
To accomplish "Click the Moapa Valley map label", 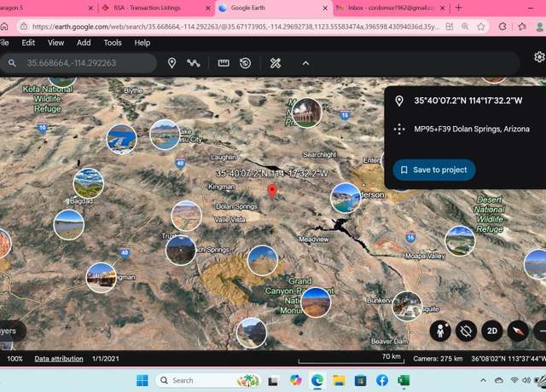I will pyautogui.click(x=425, y=256).
